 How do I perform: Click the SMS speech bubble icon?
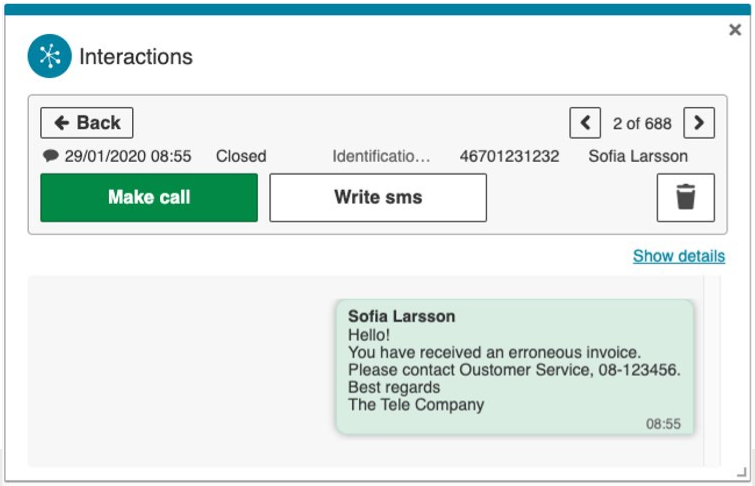[51, 156]
